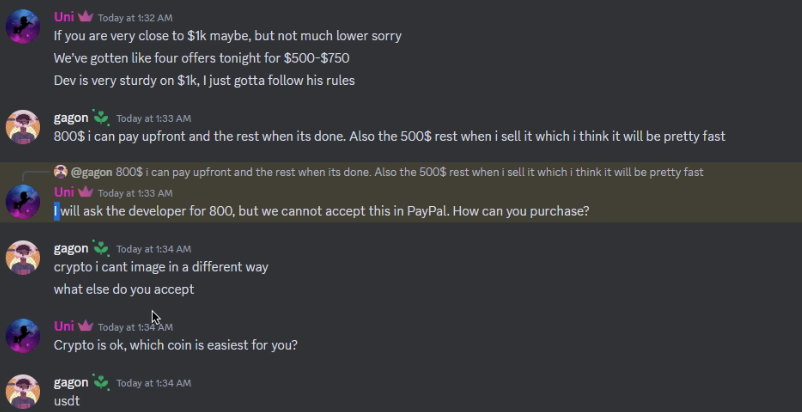Image resolution: width=802 pixels, height=412 pixels.
Task: Open gagon's avatar beside "crypto i cant image"
Action: (23, 258)
